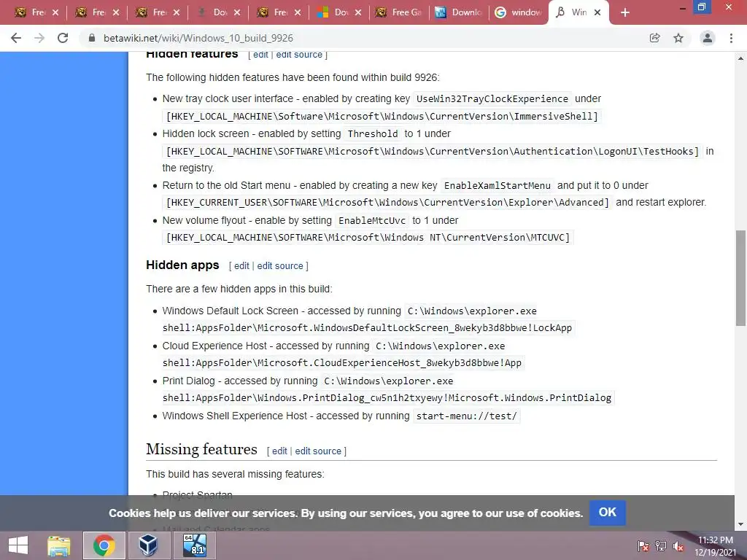Screen dimensions: 747x560
Task: Switch to the Free Ga tab
Action: pyautogui.click(x=400, y=13)
